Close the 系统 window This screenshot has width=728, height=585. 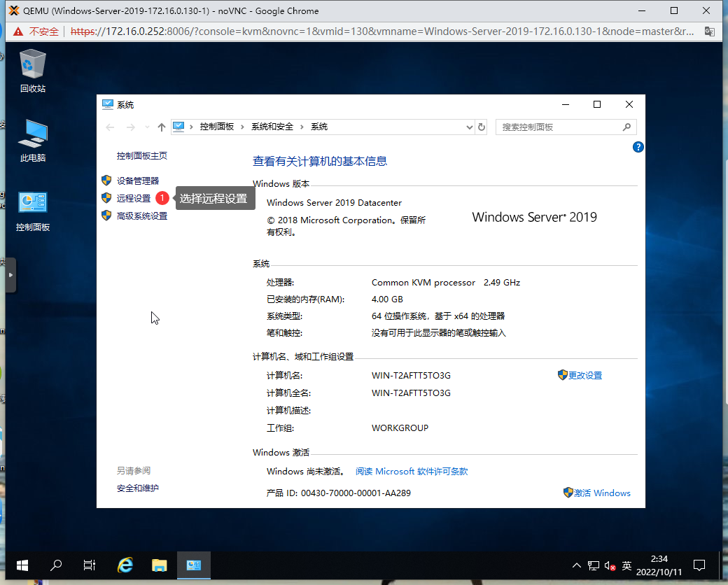click(x=629, y=104)
